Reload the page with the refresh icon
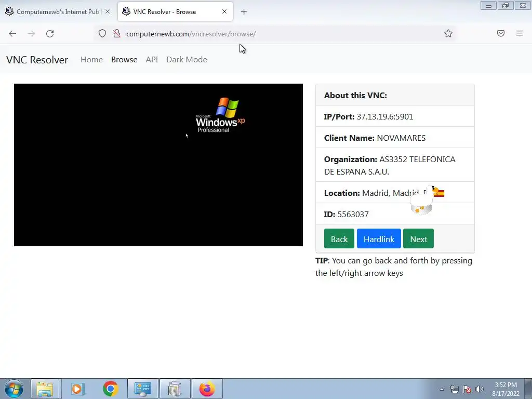 pyautogui.click(x=50, y=34)
